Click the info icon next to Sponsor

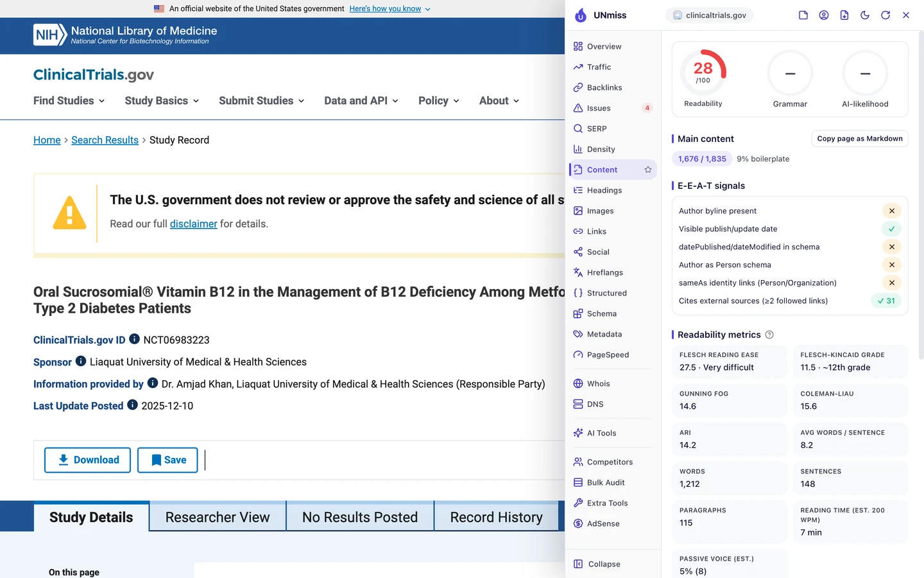pos(81,361)
